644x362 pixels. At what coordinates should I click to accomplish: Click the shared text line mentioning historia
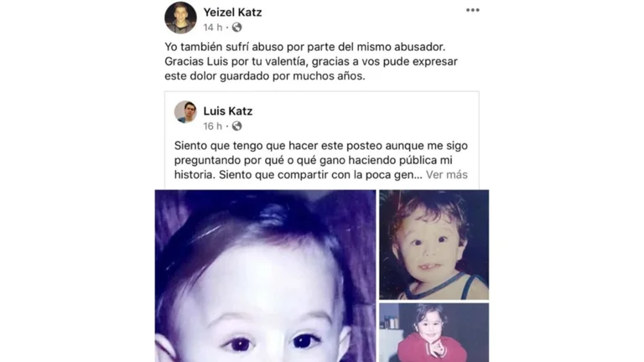[321, 175]
